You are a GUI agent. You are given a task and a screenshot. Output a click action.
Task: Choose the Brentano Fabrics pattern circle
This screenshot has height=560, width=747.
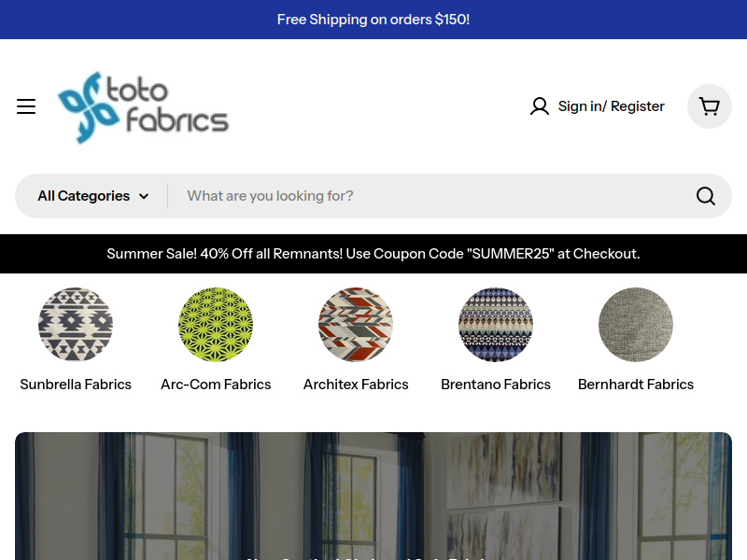496,325
